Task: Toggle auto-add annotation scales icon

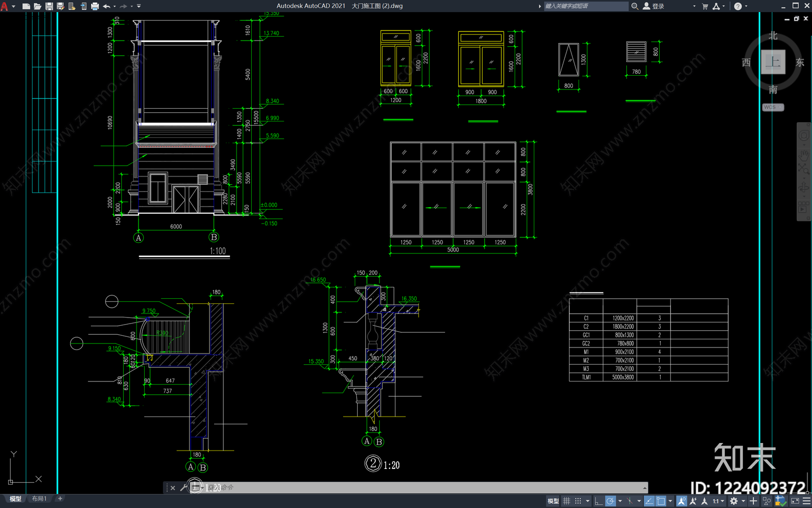Action: [693, 501]
